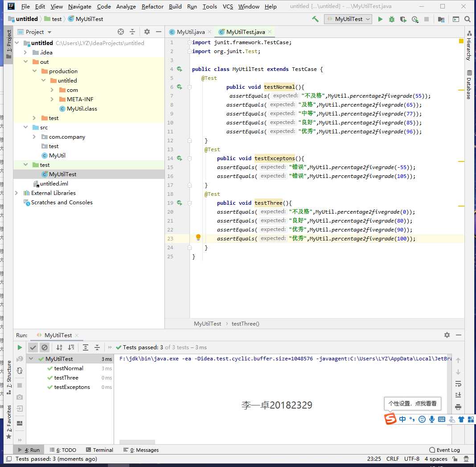Click run gutter icon beside testThree

[x=180, y=203]
